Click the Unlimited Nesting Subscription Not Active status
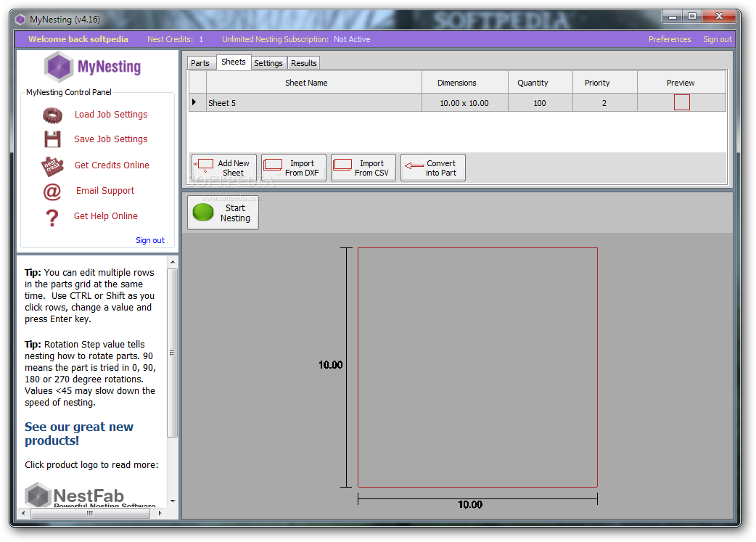 pyautogui.click(x=296, y=39)
